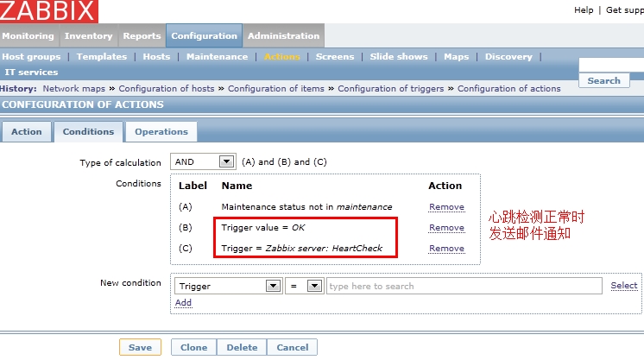The height and width of the screenshot is (360, 644).
Task: Open New condition Trigger type dropdown
Action: coord(228,286)
